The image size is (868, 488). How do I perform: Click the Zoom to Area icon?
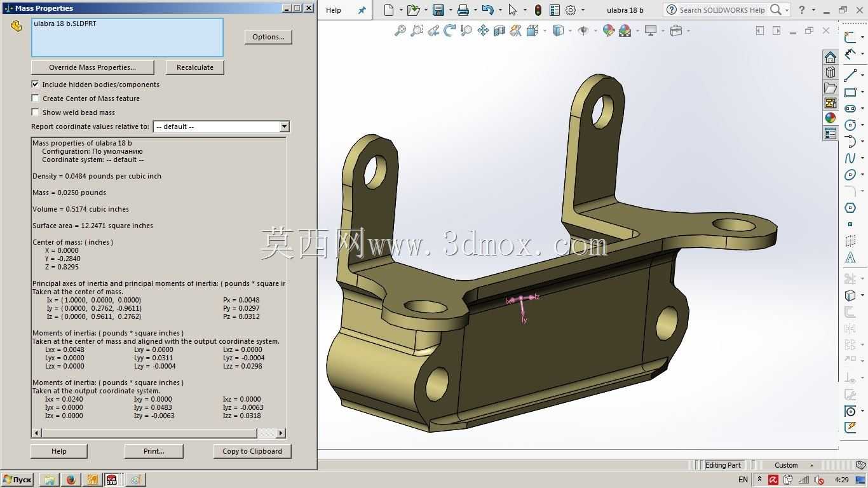click(x=417, y=30)
